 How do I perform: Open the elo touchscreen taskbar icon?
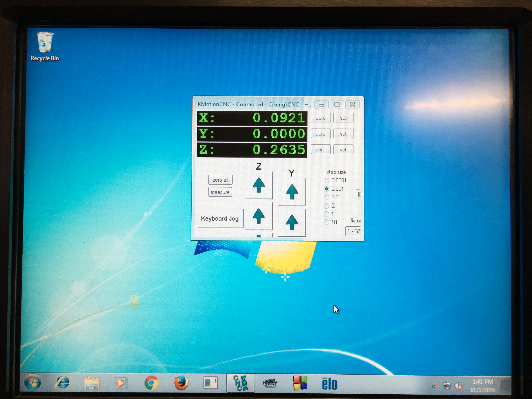(329, 384)
